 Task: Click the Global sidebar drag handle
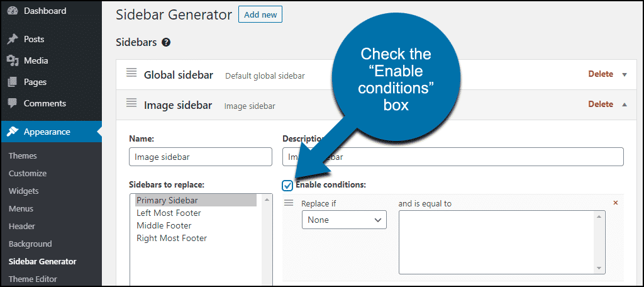pyautogui.click(x=131, y=73)
